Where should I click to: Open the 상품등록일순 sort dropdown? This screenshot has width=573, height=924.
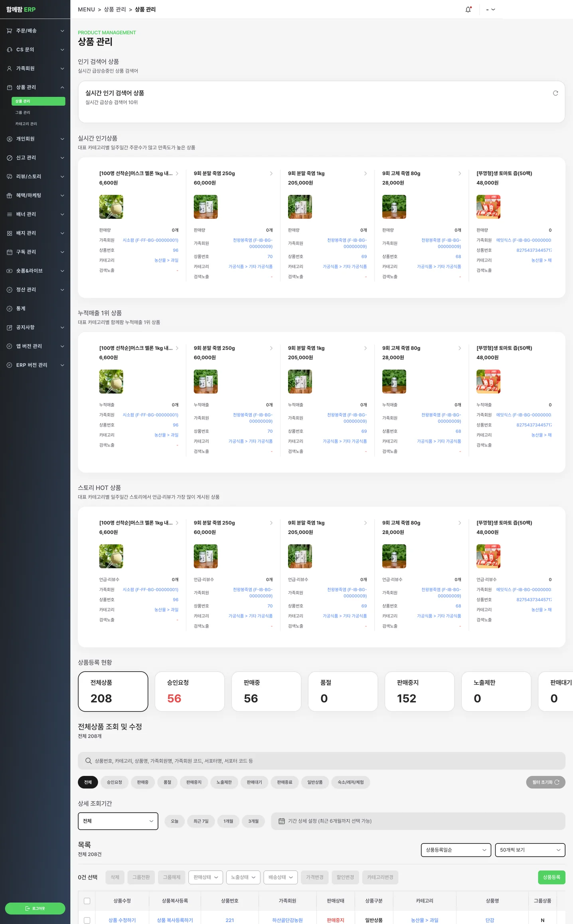pyautogui.click(x=456, y=850)
